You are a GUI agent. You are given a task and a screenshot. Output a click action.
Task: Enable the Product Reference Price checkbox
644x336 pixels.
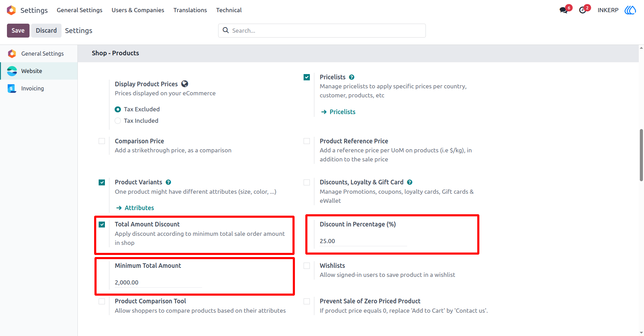tap(307, 141)
